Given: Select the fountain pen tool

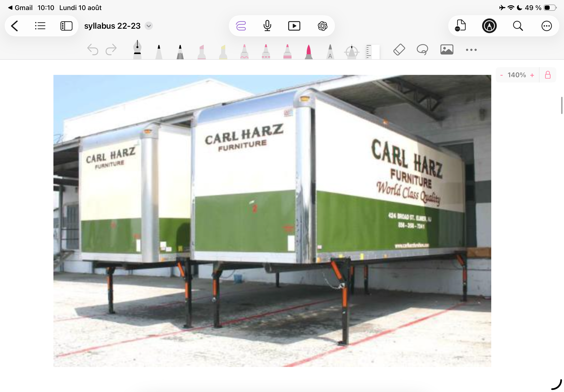Looking at the screenshot, I should [x=137, y=50].
